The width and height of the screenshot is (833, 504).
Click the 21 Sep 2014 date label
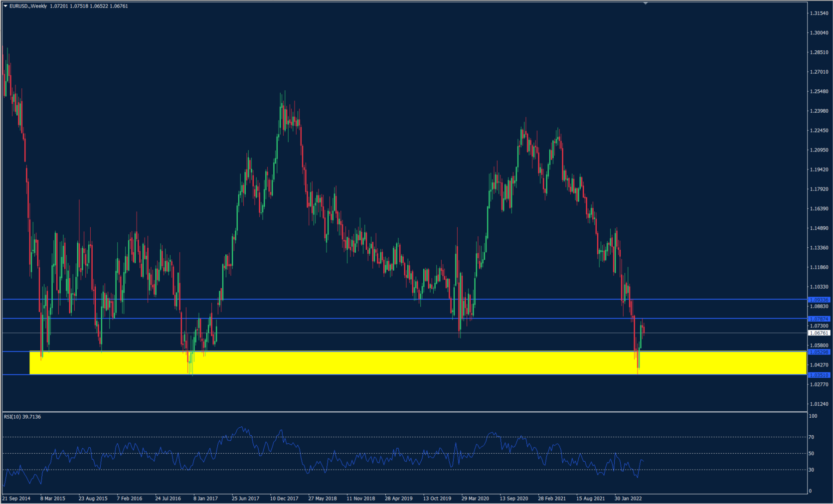click(x=16, y=498)
